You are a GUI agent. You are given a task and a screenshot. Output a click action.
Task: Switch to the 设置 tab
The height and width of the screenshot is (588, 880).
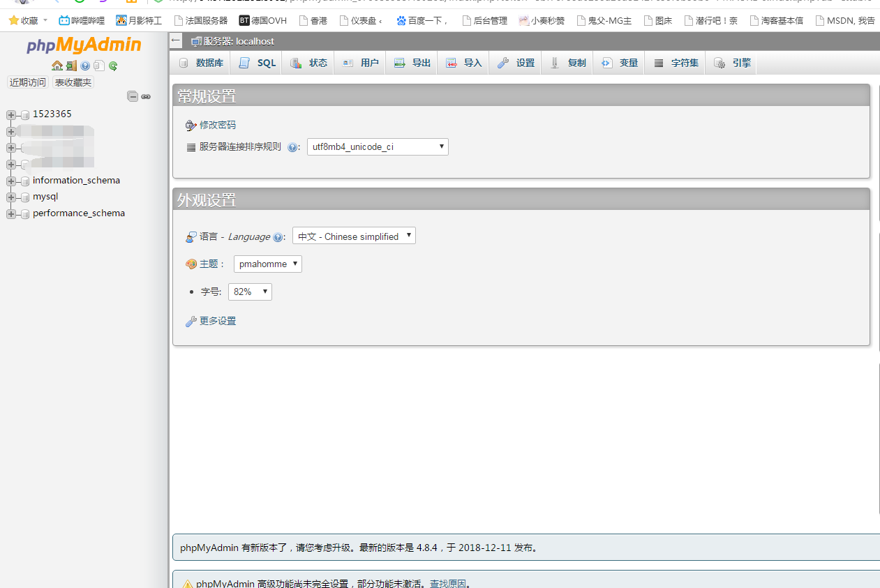516,63
